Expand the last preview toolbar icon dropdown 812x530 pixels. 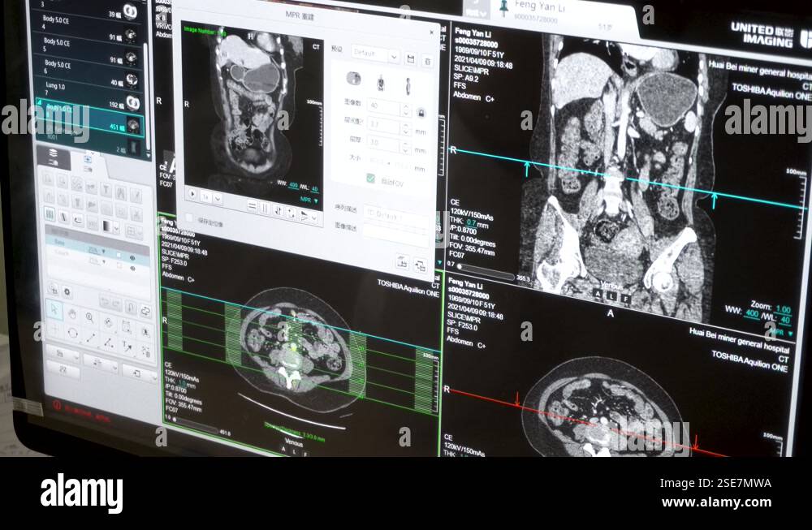(x=314, y=218)
